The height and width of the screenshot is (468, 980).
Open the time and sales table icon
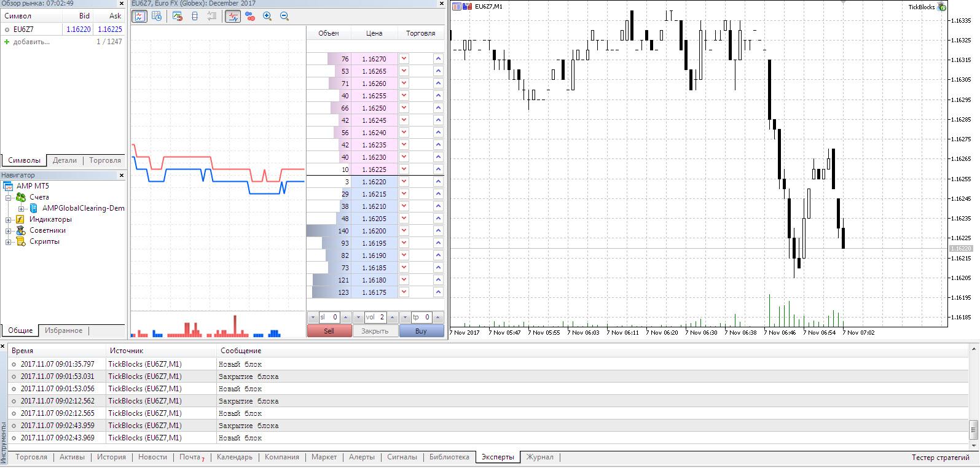click(157, 17)
